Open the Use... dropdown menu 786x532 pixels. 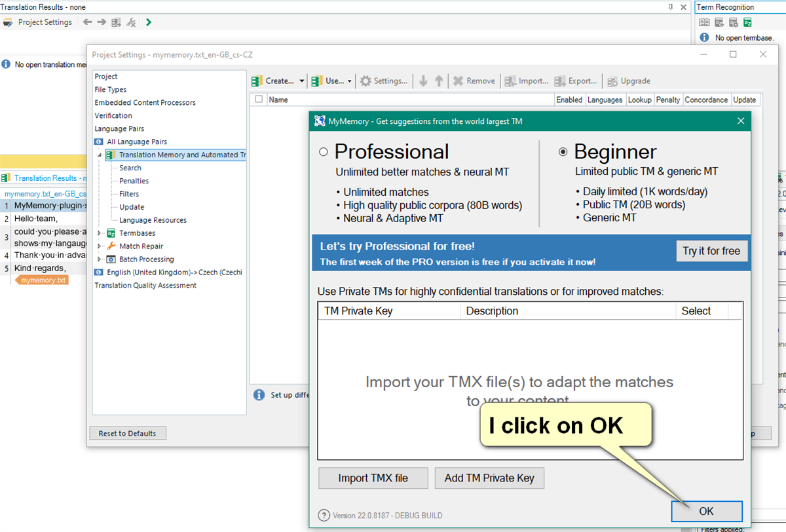(350, 81)
